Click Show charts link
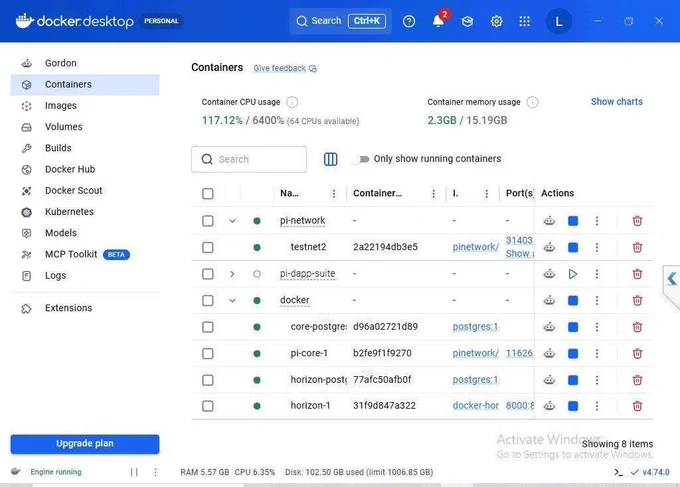 click(x=616, y=101)
